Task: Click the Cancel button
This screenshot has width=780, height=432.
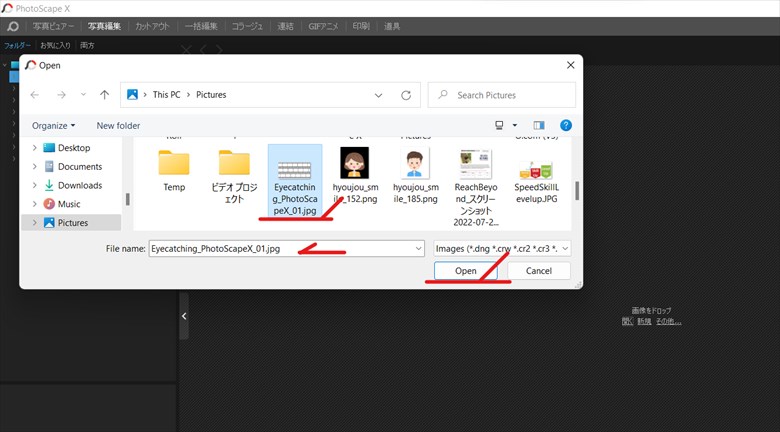Action: [539, 271]
